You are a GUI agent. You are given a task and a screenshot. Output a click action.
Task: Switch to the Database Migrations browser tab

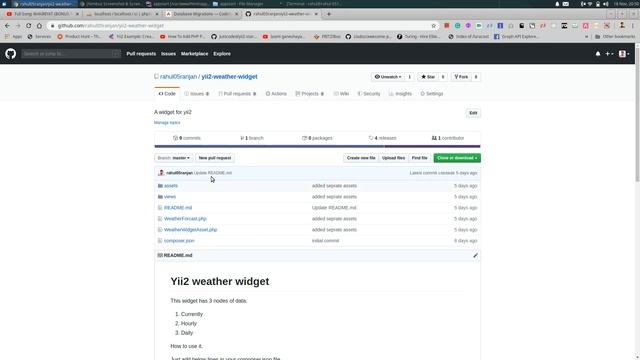point(202,14)
